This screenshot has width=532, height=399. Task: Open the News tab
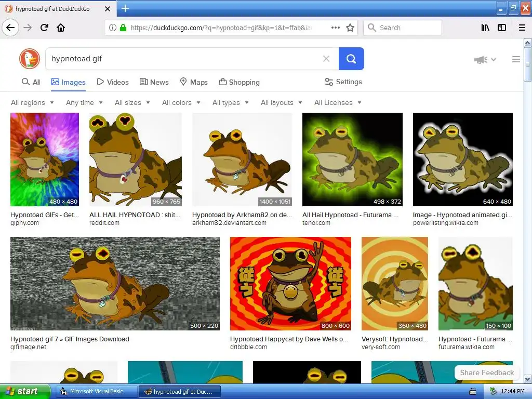point(154,82)
